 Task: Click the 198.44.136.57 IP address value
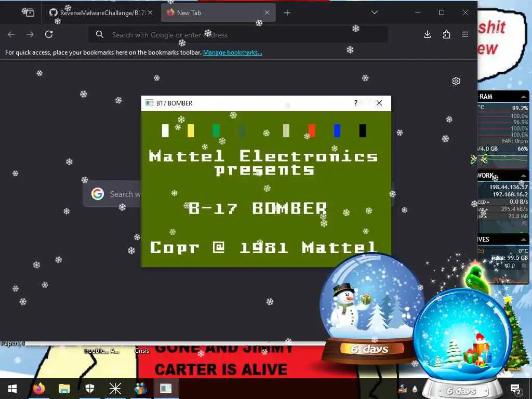508,187
